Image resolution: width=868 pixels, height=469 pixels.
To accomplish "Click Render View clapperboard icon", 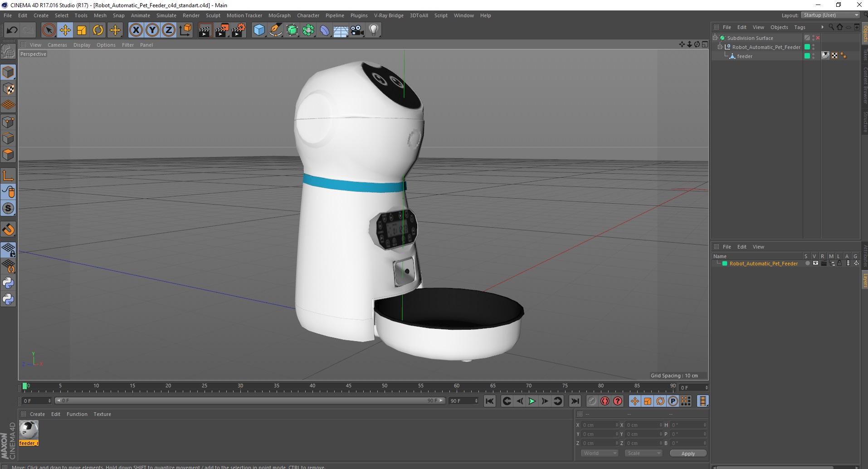I will pos(205,30).
